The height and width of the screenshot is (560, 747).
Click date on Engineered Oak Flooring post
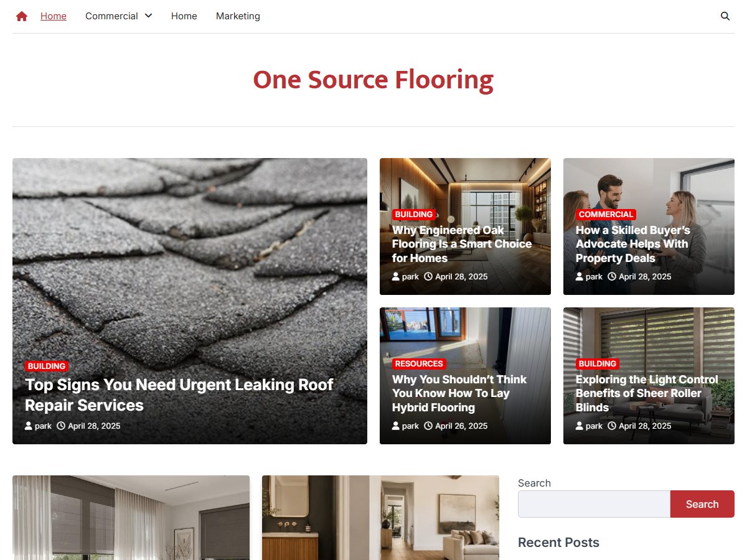pos(461,277)
